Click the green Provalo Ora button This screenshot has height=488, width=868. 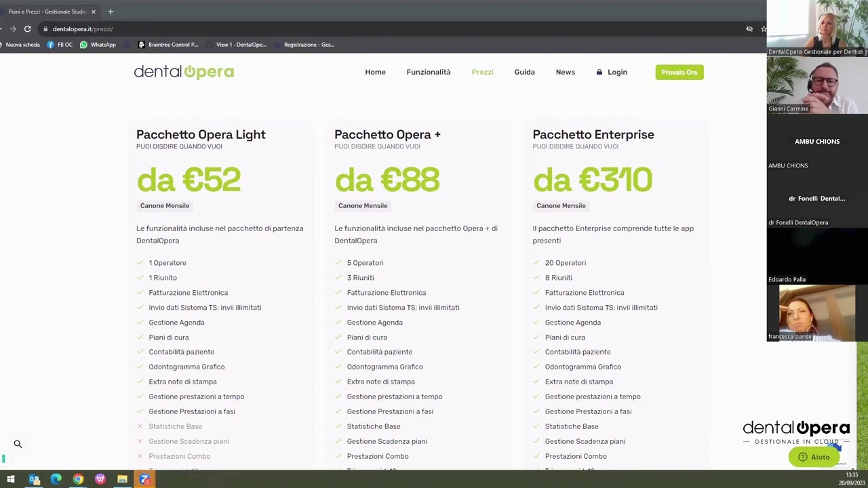pos(679,72)
